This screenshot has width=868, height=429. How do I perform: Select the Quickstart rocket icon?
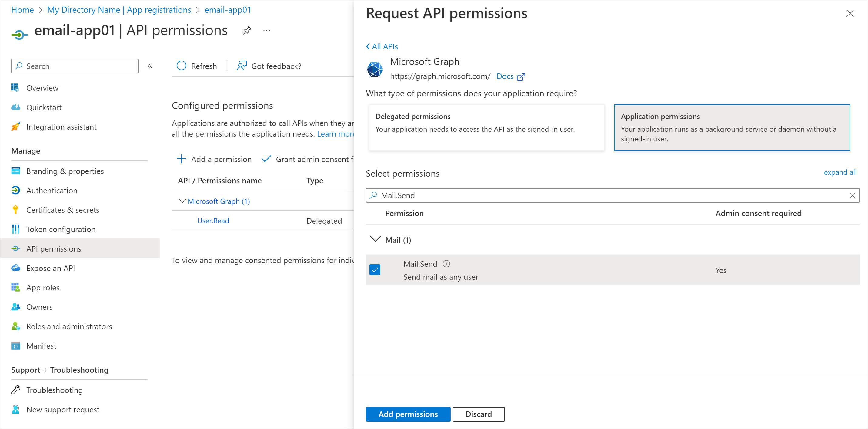[x=15, y=107]
